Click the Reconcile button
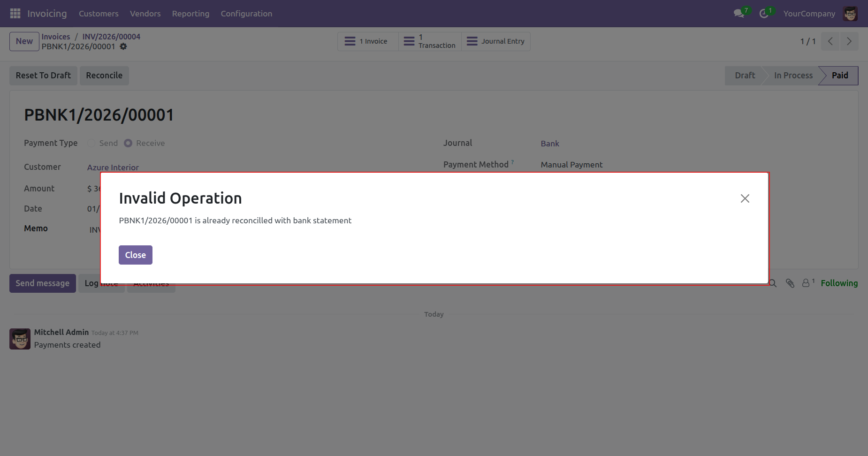The height and width of the screenshot is (456, 868). [104, 76]
